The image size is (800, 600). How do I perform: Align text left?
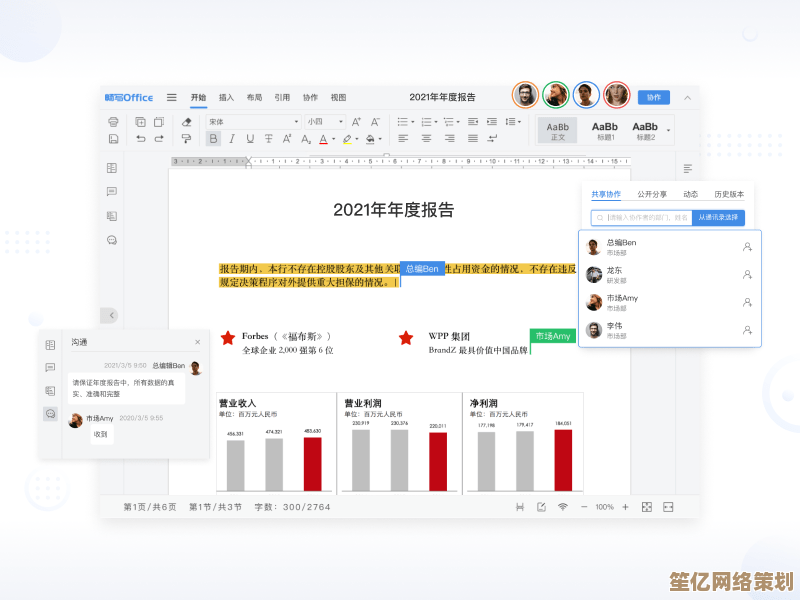click(403, 139)
